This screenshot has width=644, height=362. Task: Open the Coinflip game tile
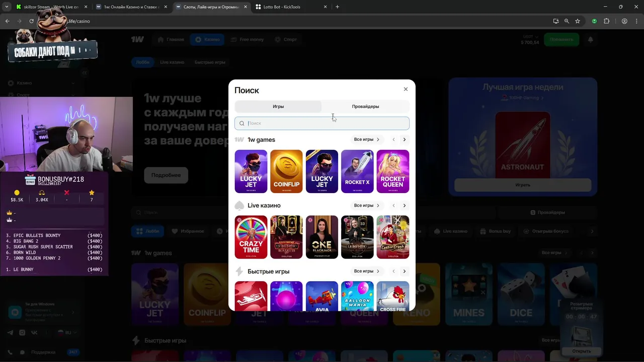point(286,171)
